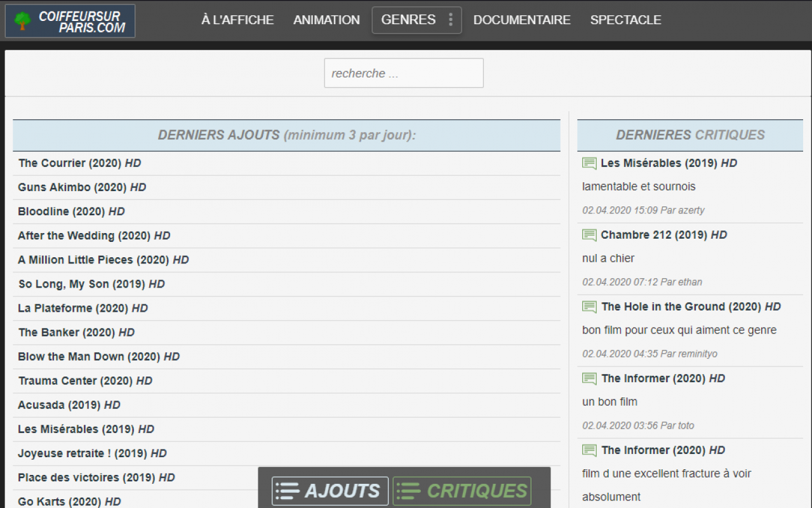Click comment icon beside first The Informer review
The height and width of the screenshot is (508, 812).
point(589,378)
